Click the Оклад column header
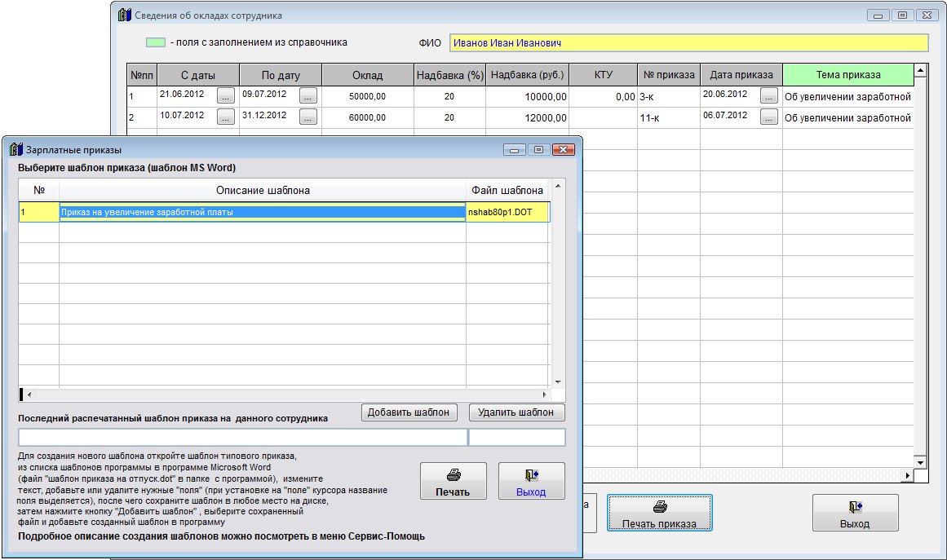Viewport: 947px width, 560px height. [367, 75]
